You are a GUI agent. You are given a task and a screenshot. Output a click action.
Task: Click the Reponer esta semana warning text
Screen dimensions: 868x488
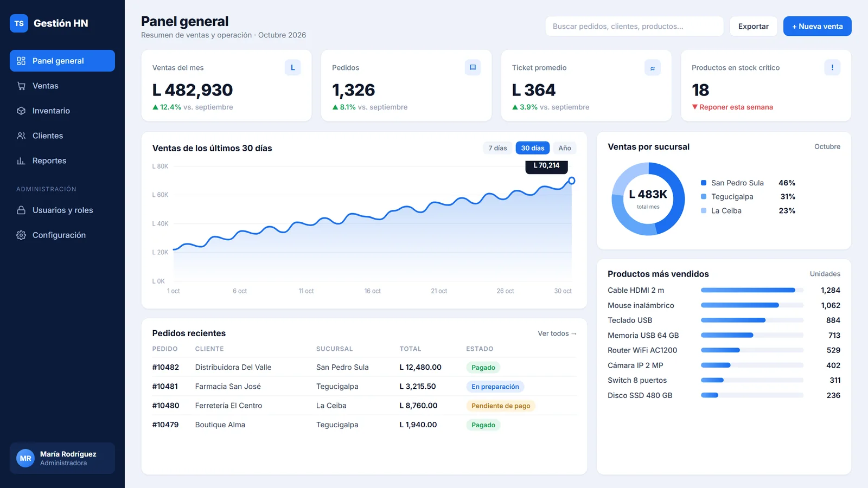pos(736,107)
